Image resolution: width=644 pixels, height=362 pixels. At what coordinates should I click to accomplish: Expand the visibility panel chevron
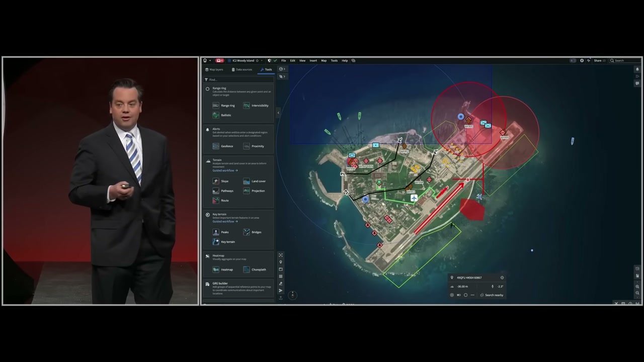pos(284,76)
